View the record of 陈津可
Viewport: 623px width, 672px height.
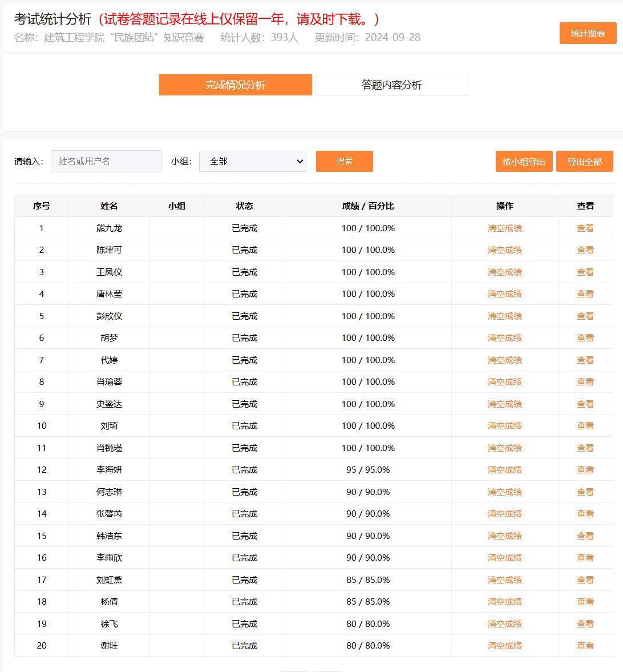585,250
